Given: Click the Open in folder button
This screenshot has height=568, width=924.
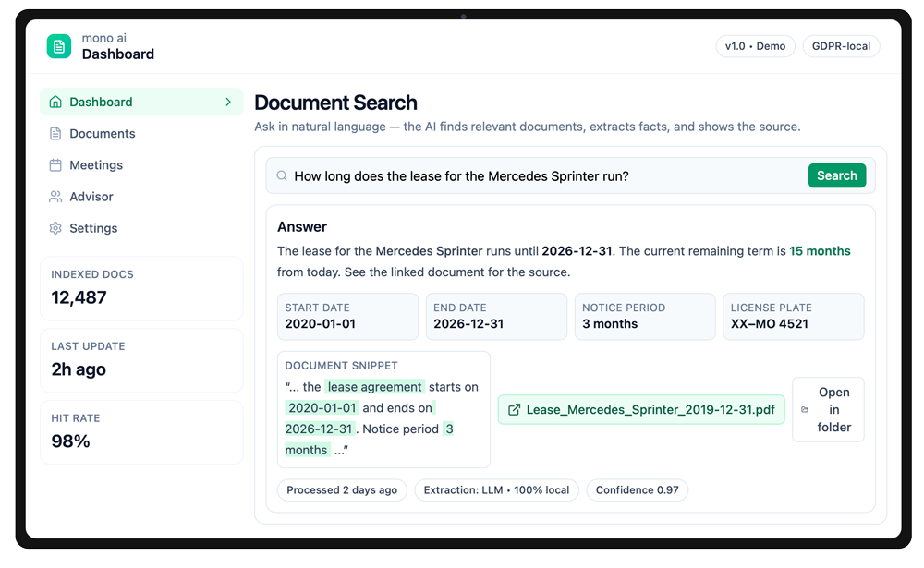Looking at the screenshot, I should click(829, 410).
